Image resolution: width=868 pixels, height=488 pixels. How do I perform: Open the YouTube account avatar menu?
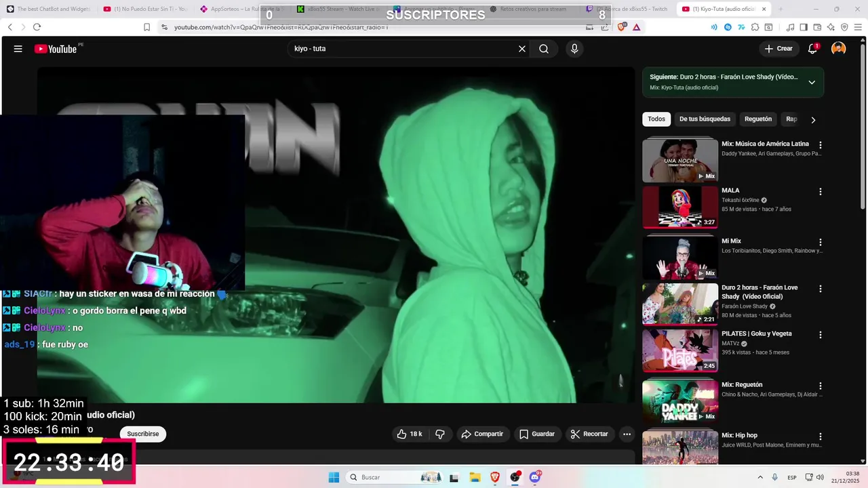click(839, 49)
